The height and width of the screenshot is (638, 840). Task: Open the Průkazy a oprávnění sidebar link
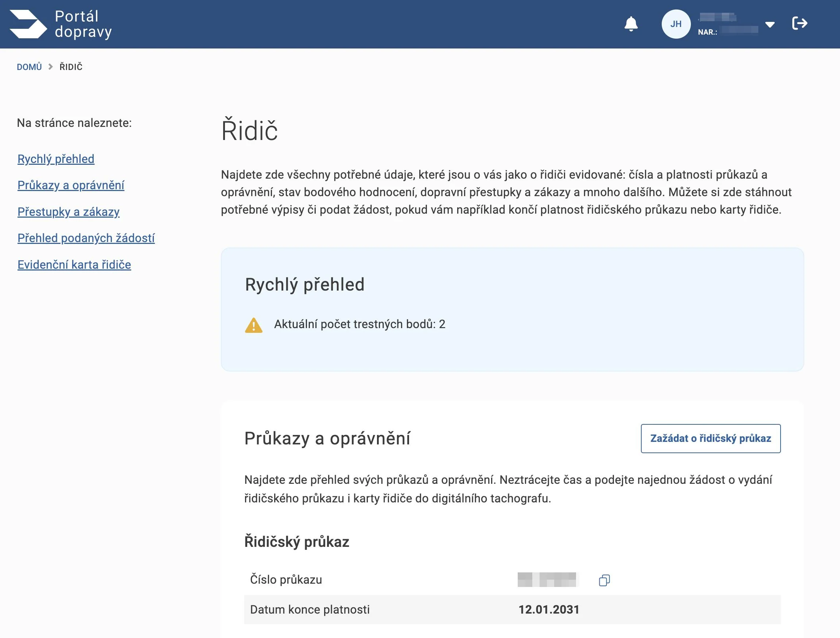(71, 185)
